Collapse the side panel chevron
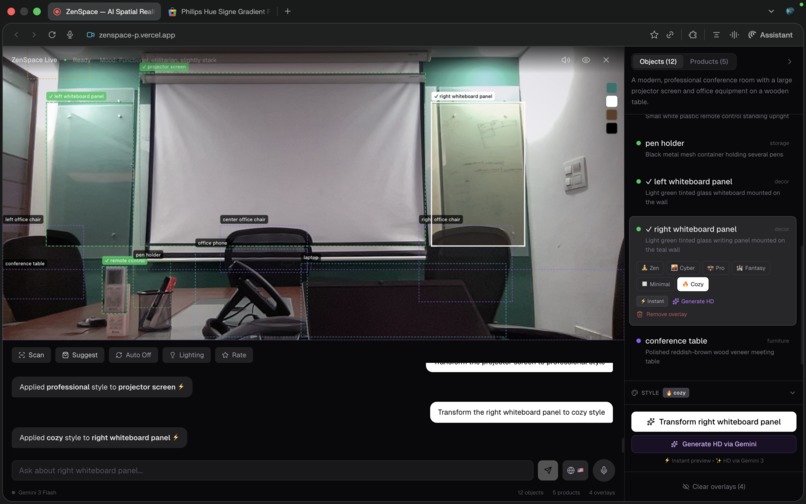Viewport: 806px width, 504px height. tap(790, 62)
